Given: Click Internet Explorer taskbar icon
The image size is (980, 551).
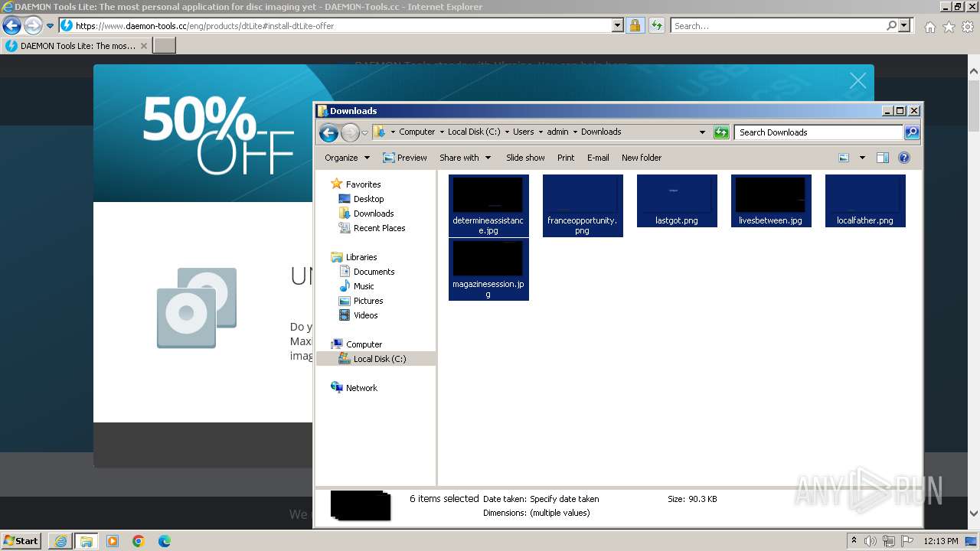Looking at the screenshot, I should pyautogui.click(x=60, y=541).
